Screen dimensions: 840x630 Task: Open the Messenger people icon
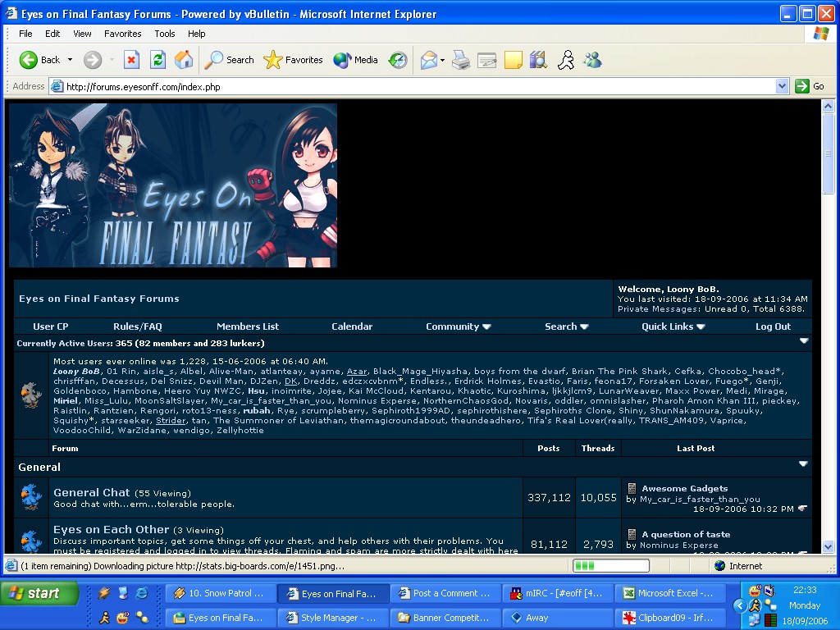[x=592, y=60]
